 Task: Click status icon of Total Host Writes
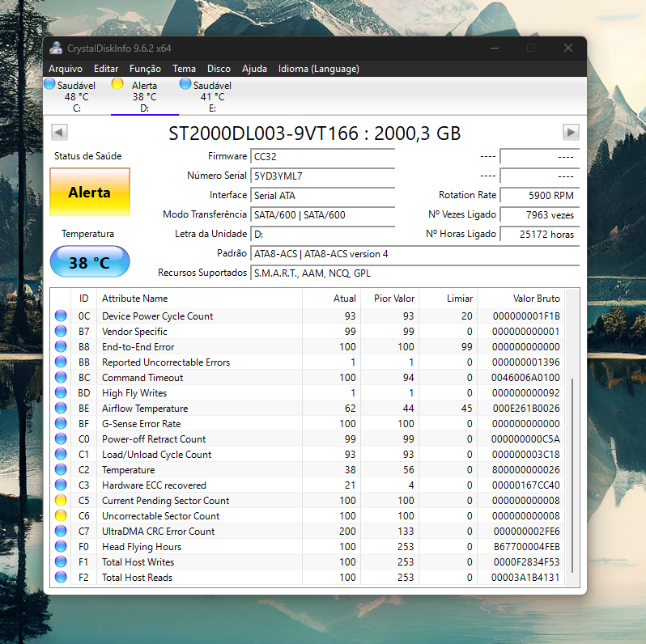tap(61, 561)
